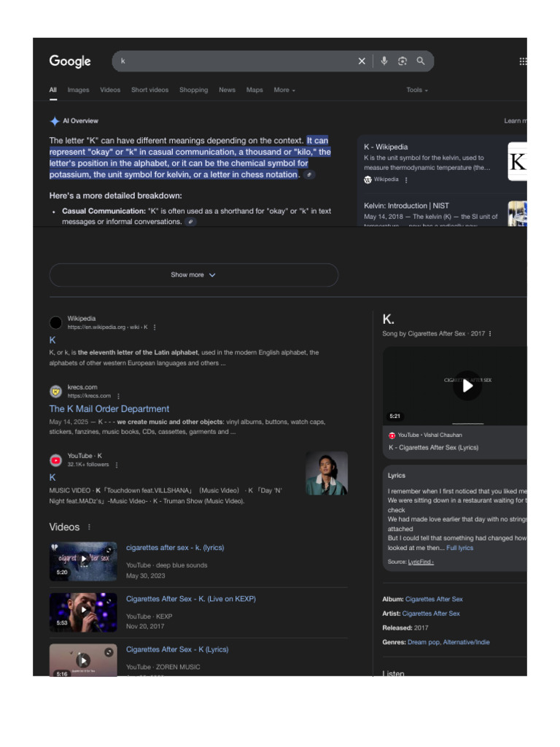The image size is (560, 747).
Task: Click the AI Overview sparkle icon
Action: 55,121
